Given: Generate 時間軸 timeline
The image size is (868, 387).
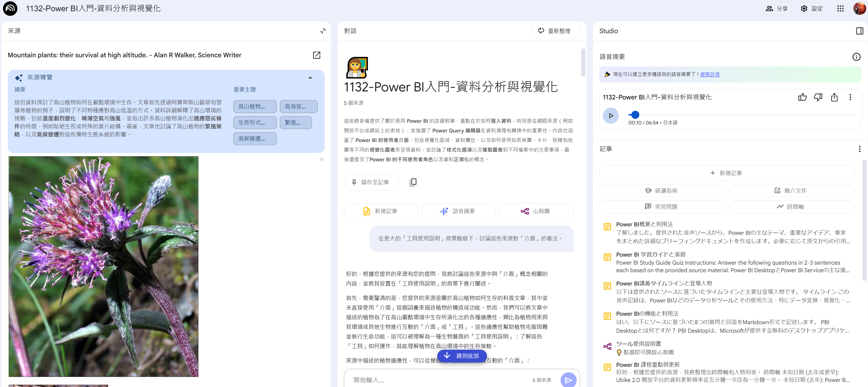Looking at the screenshot, I should (792, 206).
